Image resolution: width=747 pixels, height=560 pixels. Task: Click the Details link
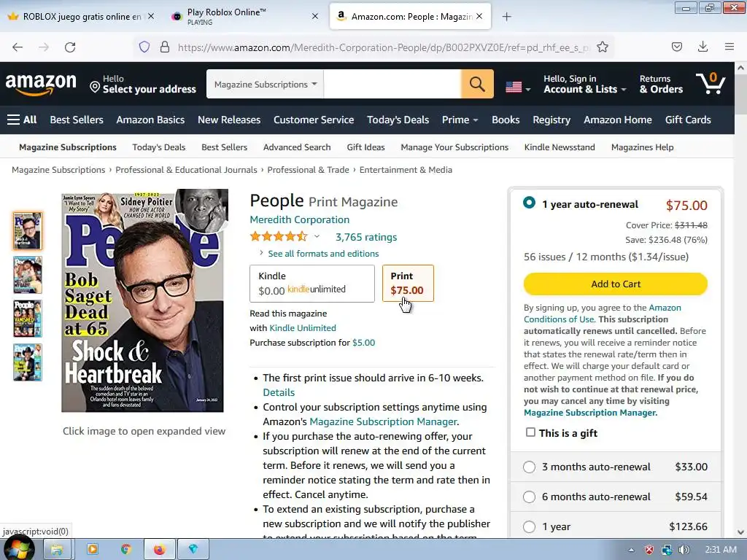tap(279, 392)
